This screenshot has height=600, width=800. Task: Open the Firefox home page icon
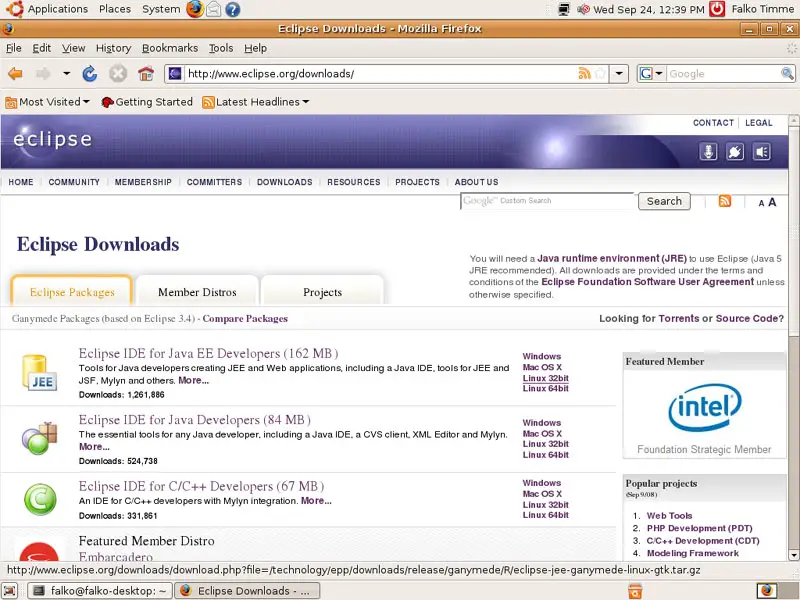point(146,74)
